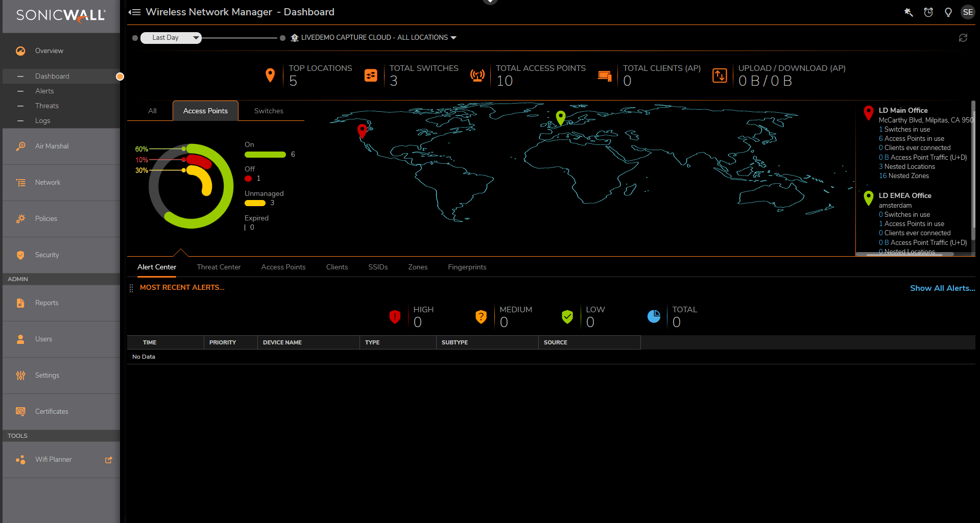Click the High alerts red shield icon
Screen dimensions: 980x523
click(x=395, y=317)
